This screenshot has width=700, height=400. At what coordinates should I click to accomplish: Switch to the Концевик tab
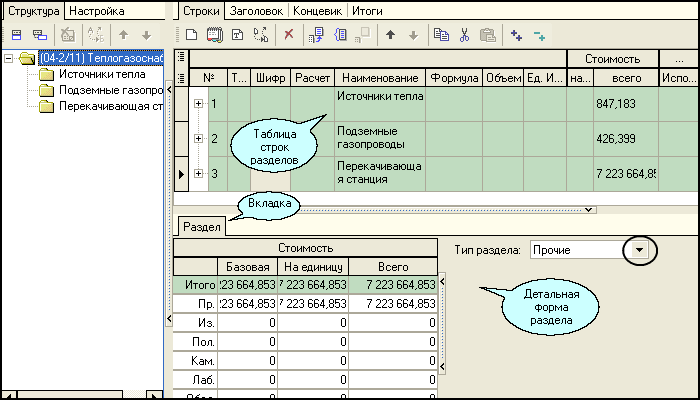(317, 11)
